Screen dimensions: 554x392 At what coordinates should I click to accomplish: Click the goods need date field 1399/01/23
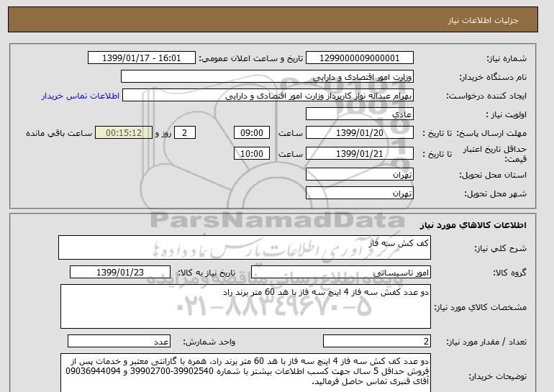pos(120,273)
